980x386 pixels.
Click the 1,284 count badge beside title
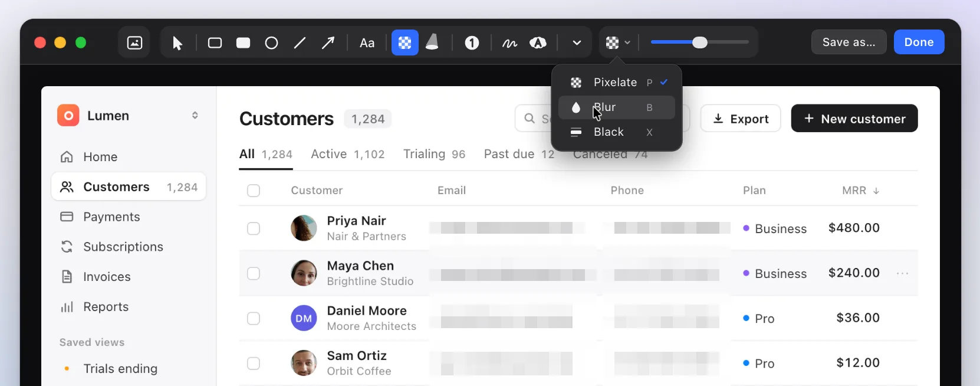click(x=368, y=119)
